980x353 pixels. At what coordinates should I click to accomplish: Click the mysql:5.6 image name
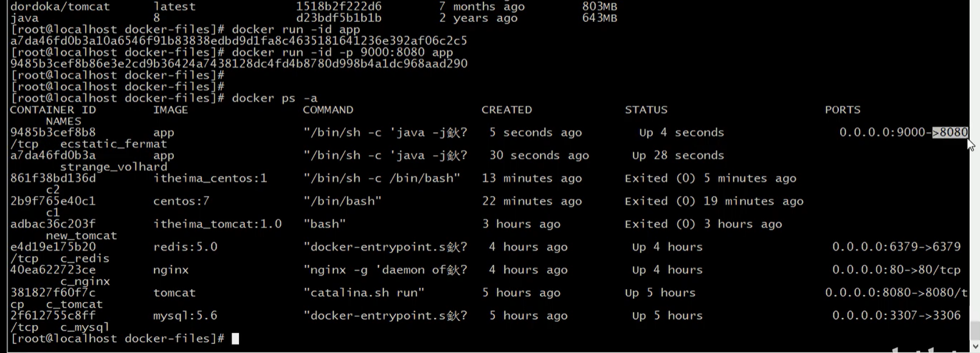[185, 315]
